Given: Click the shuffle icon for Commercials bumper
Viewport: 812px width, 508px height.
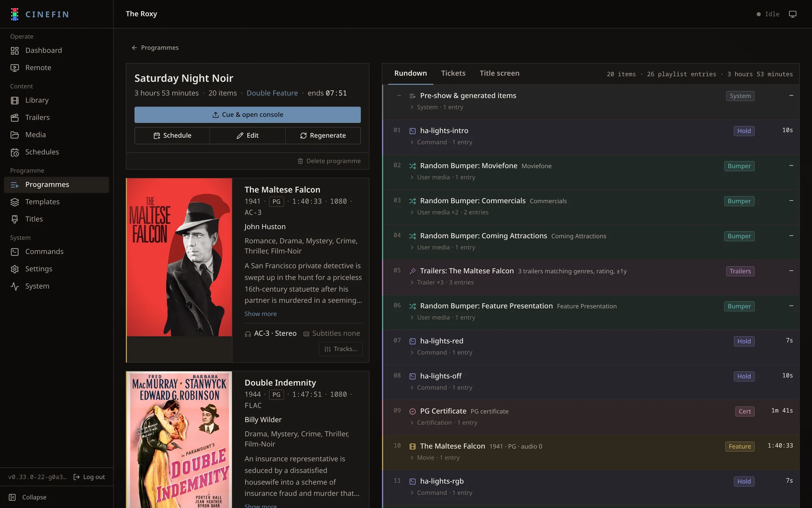Looking at the screenshot, I should click(412, 201).
